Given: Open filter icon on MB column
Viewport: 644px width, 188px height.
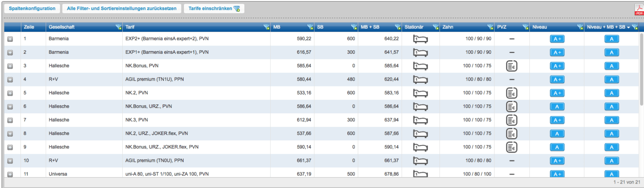Looking at the screenshot, I should (x=310, y=27).
